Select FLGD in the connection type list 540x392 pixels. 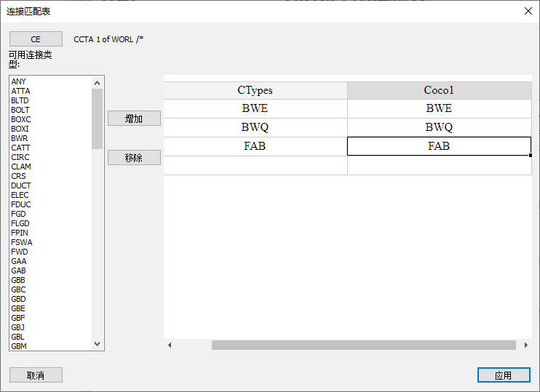[x=20, y=223]
